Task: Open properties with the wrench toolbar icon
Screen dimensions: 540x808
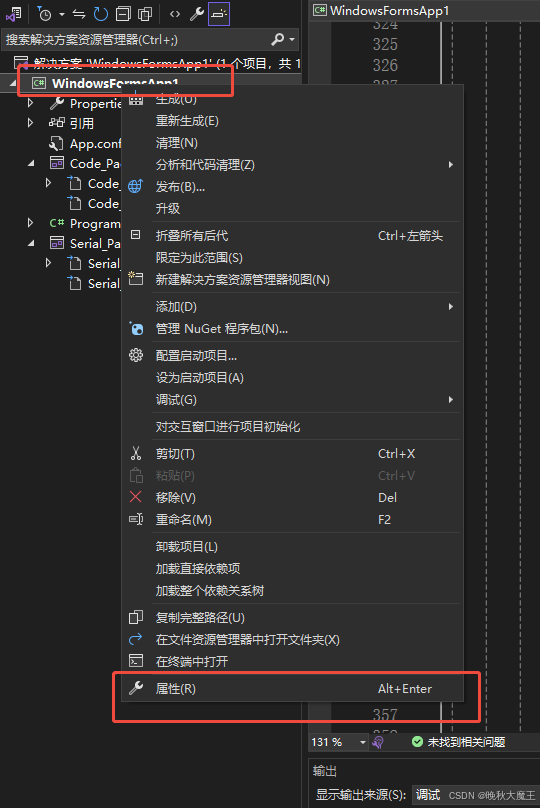Action: (x=197, y=14)
